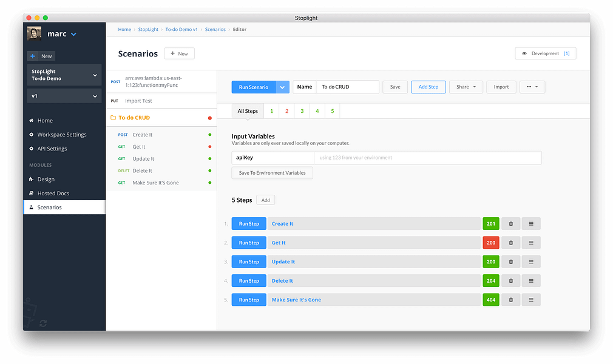613x364 pixels.
Task: Open the Share dropdown
Action: coord(466,87)
